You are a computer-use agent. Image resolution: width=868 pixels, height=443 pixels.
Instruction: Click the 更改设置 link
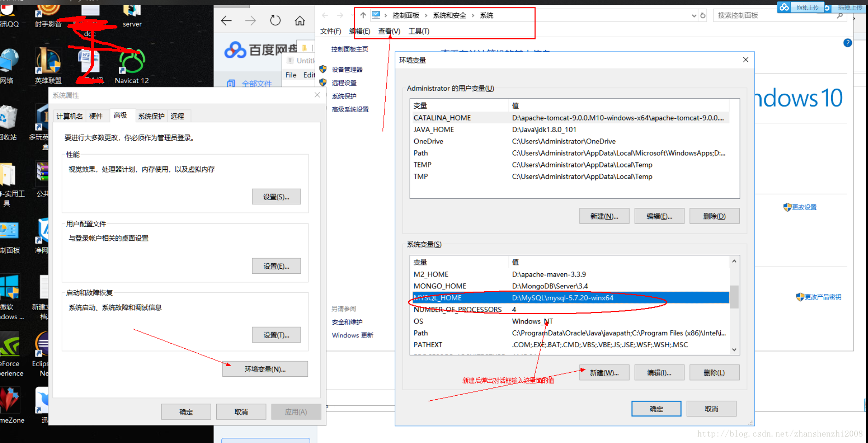pyautogui.click(x=804, y=207)
